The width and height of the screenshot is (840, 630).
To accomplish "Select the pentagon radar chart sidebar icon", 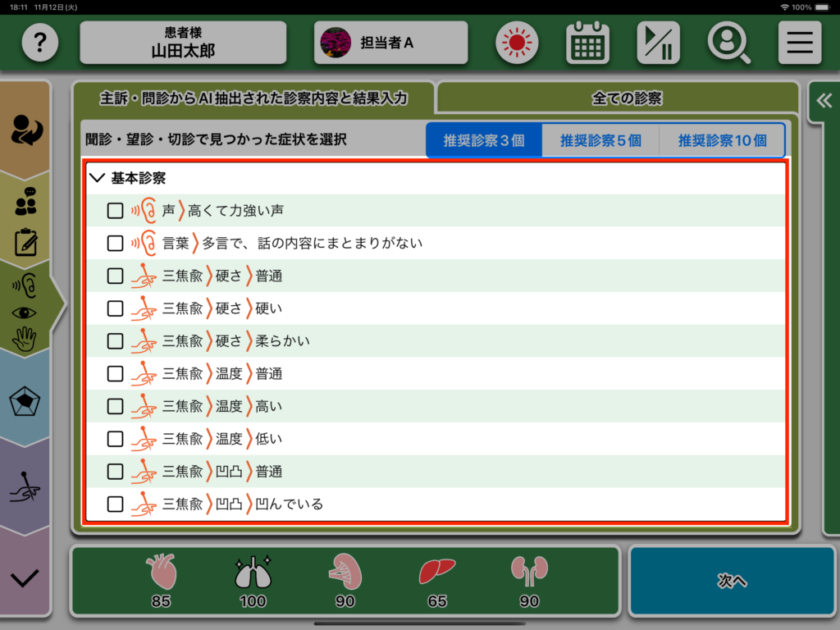I will click(25, 402).
